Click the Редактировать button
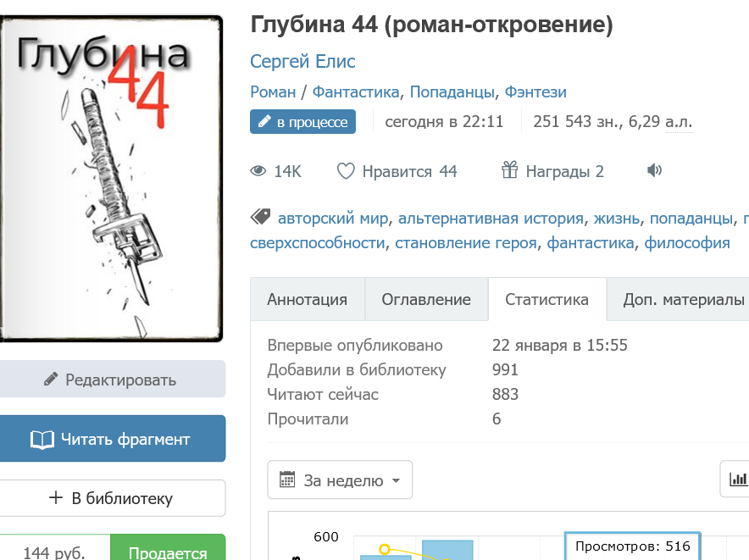This screenshot has width=749, height=560. point(112,380)
